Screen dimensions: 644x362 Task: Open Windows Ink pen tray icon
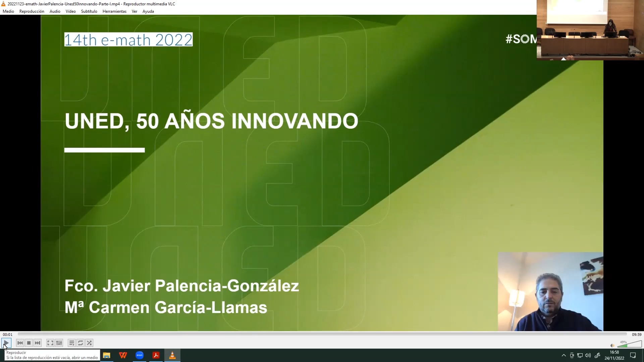tap(597, 355)
